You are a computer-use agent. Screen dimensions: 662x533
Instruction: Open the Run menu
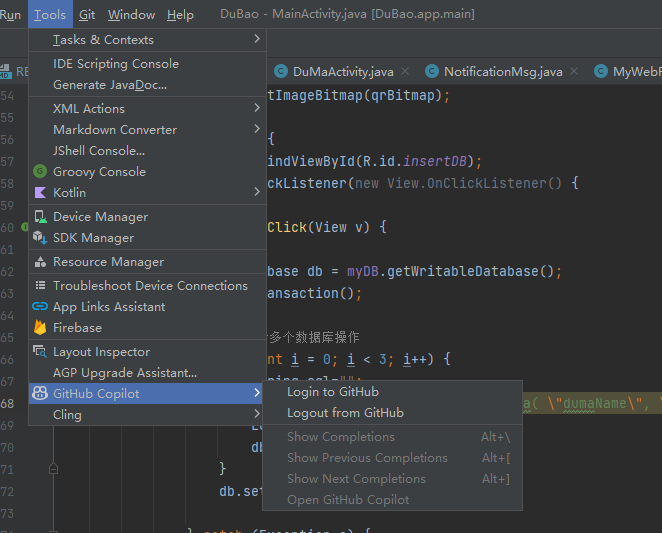coord(10,15)
